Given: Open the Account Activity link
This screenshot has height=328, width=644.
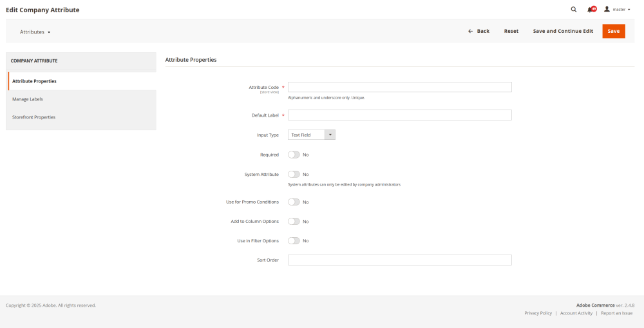Looking at the screenshot, I should pos(576,313).
